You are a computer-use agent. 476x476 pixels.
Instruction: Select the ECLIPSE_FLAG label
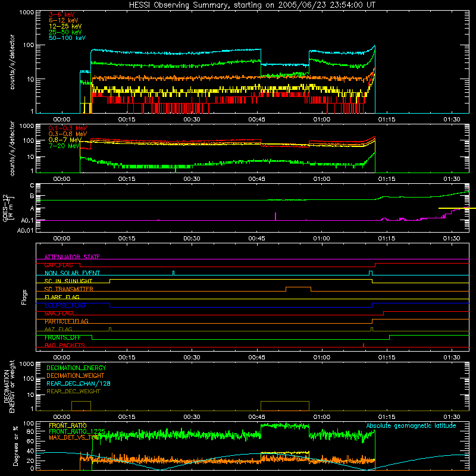65,305
